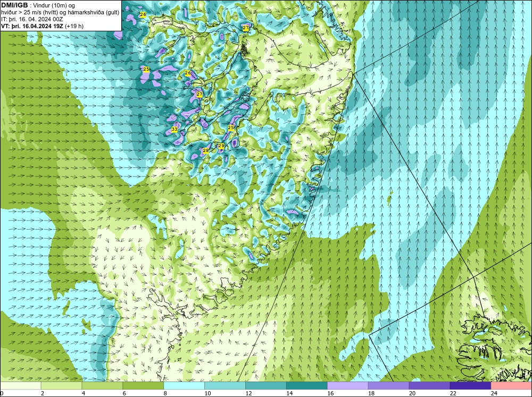
Task: Click the "hviður > 25 m/s (hvítt)" header line
Action: point(60,12)
